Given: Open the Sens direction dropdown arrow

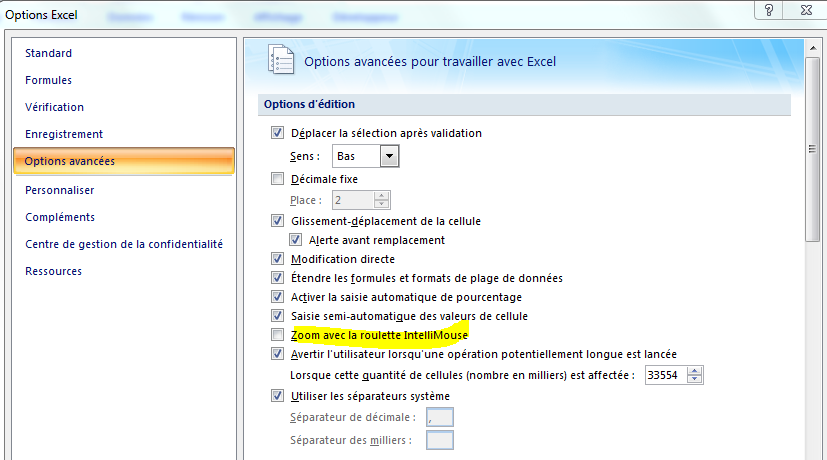Looking at the screenshot, I should click(389, 156).
